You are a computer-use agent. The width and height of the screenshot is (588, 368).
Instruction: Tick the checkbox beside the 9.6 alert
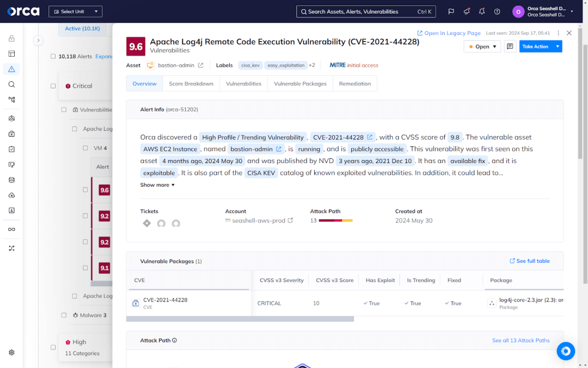[85, 190]
